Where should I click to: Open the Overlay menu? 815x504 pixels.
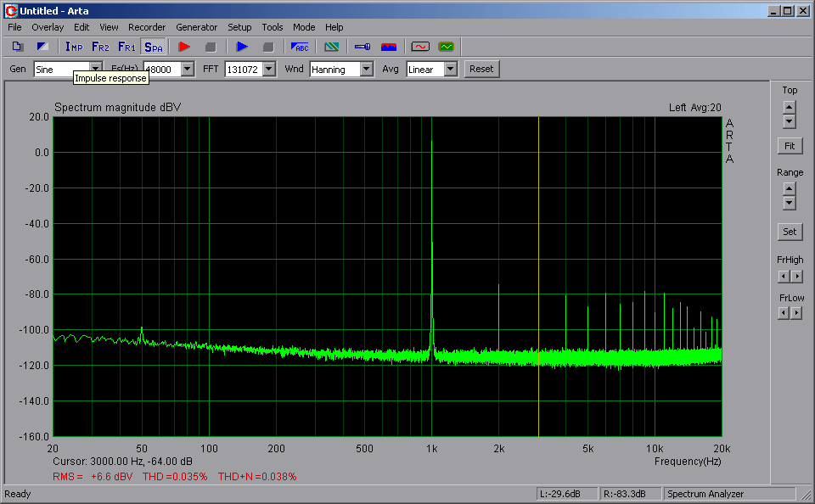pos(48,27)
